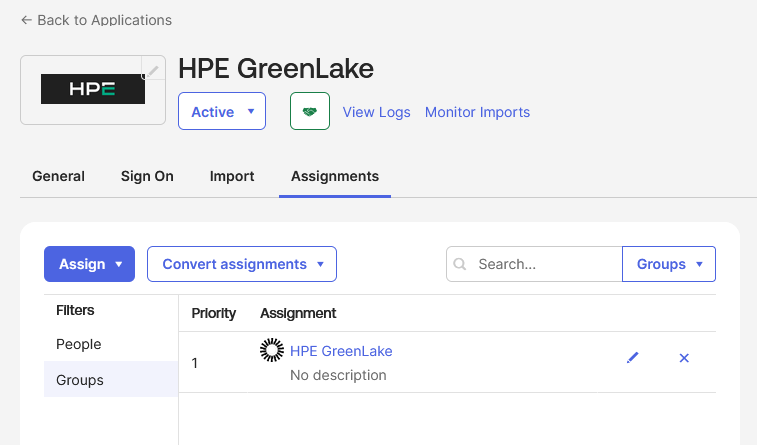This screenshot has width=757, height=445.
Task: Remove the HPE GreenLake assignment with X
Action: click(x=684, y=358)
